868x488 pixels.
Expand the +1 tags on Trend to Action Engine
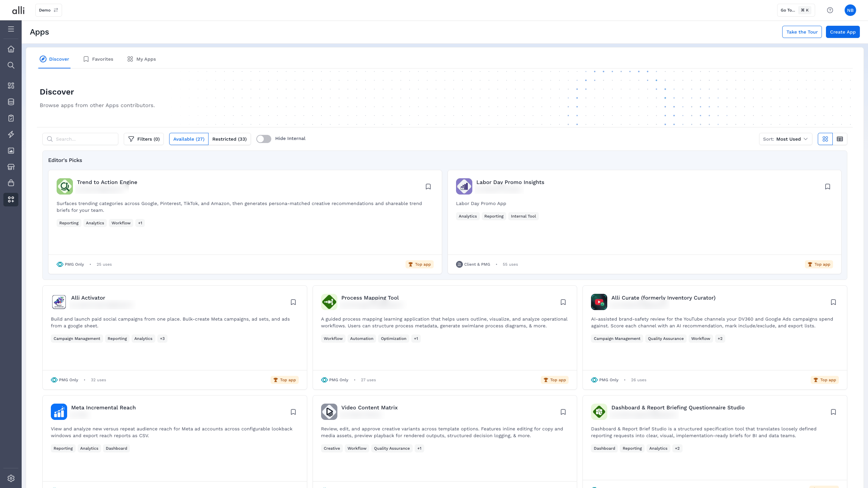[140, 223]
